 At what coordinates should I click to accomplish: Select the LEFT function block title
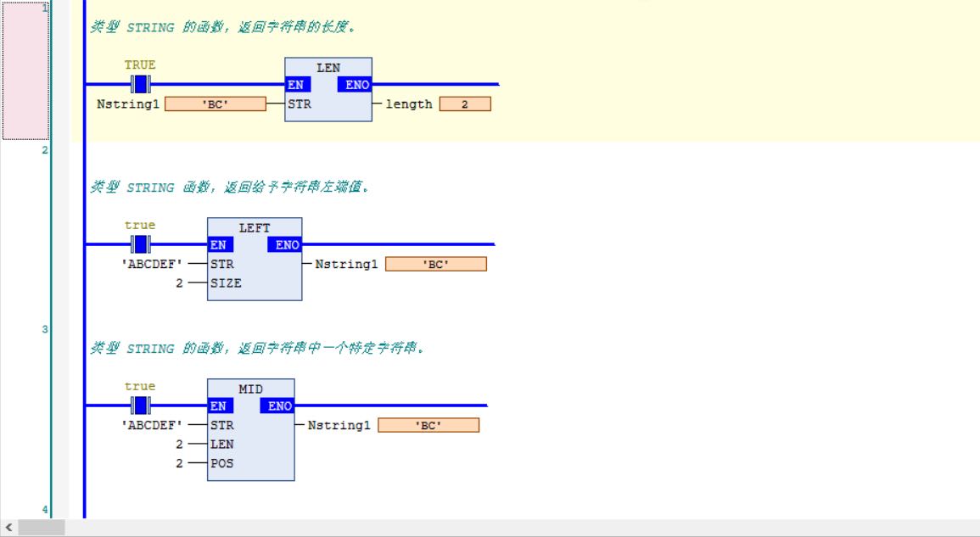click(x=255, y=228)
